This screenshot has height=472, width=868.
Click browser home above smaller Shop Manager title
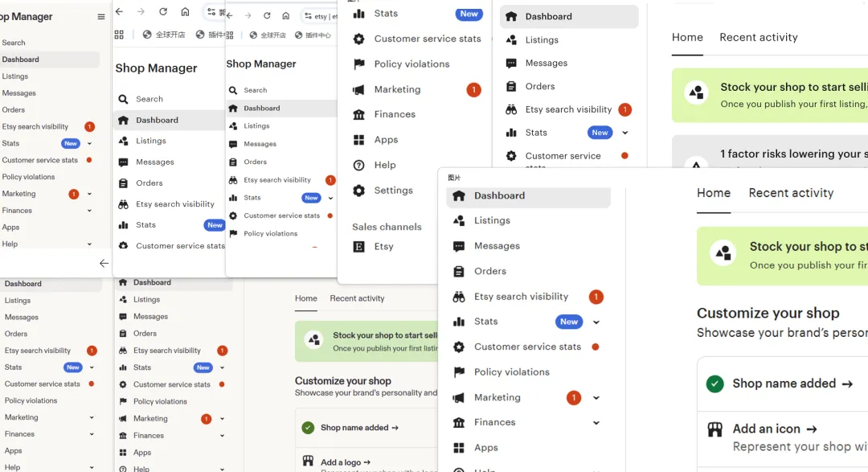(285, 15)
